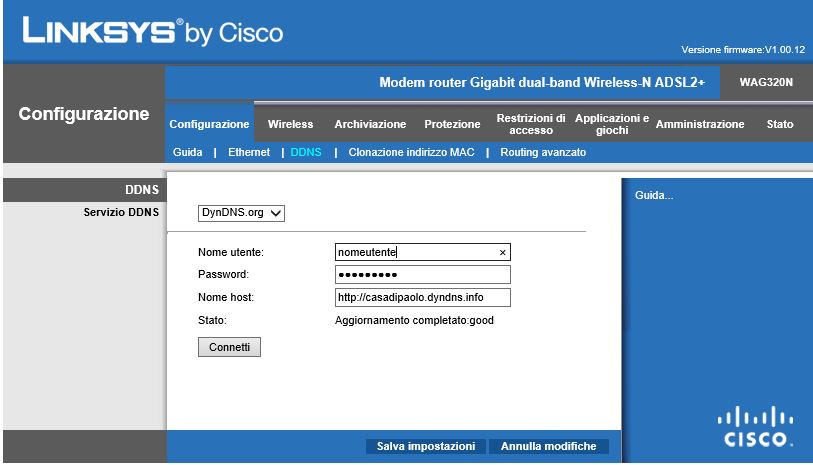Switch to the Stato tab
Image resolution: width=813 pixels, height=465 pixels.
coord(780,124)
